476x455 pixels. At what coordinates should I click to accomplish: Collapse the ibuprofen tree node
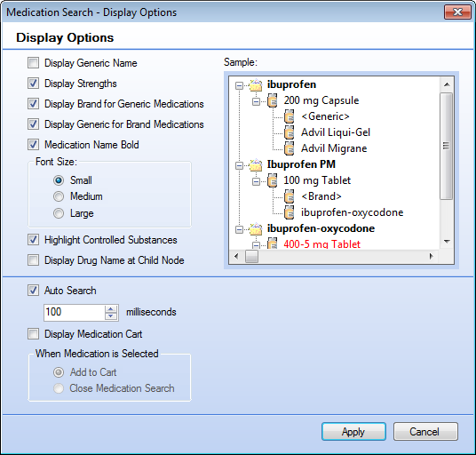coord(239,85)
